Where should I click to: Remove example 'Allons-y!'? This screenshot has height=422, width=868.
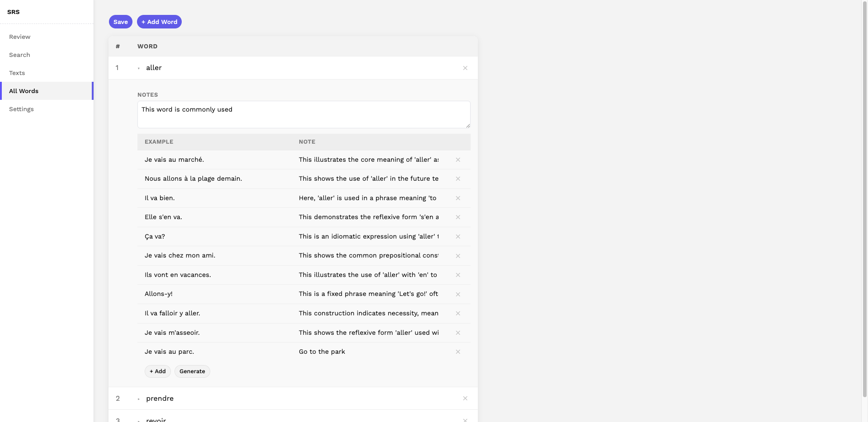(458, 294)
